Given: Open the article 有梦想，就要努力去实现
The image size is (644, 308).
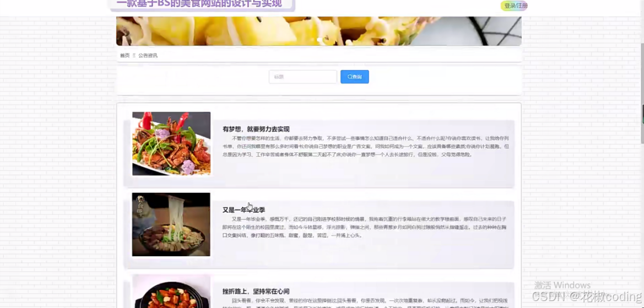Looking at the screenshot, I should tap(256, 129).
